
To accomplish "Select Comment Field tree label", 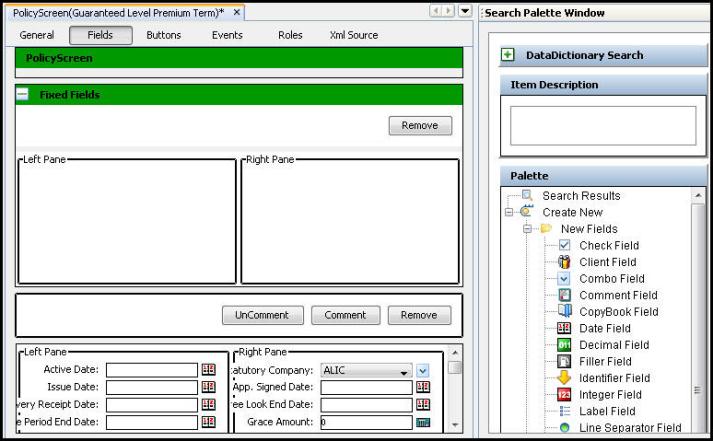I will [x=618, y=295].
